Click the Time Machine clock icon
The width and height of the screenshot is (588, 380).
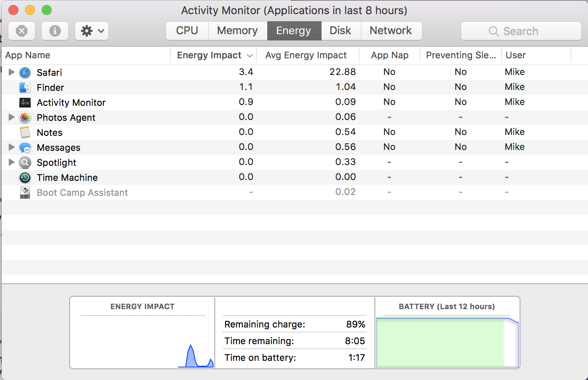[25, 177]
